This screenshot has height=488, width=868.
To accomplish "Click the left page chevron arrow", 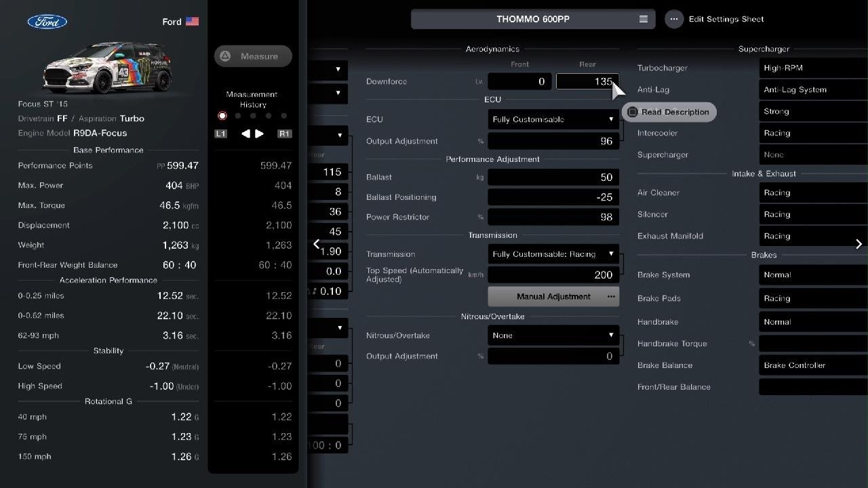I will [x=316, y=244].
